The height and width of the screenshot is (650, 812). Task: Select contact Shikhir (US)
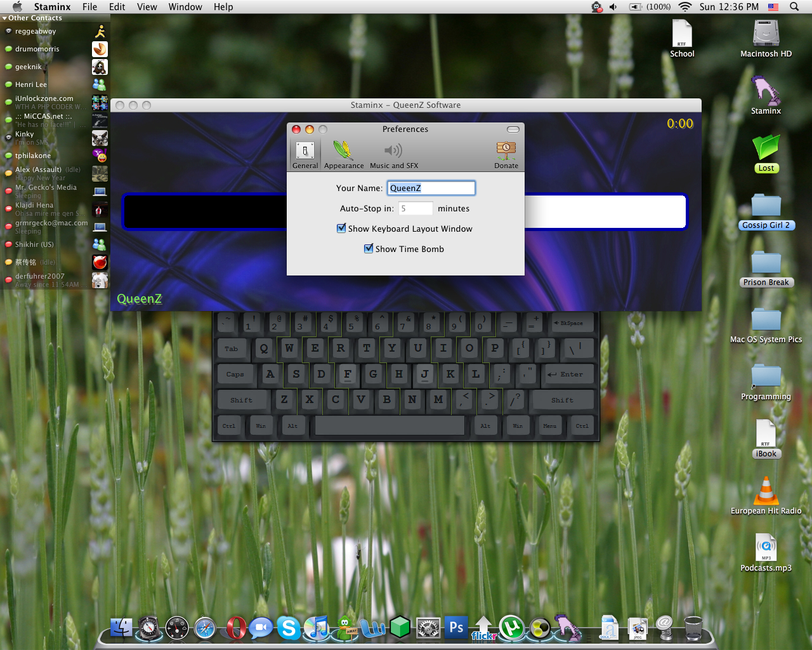point(55,244)
